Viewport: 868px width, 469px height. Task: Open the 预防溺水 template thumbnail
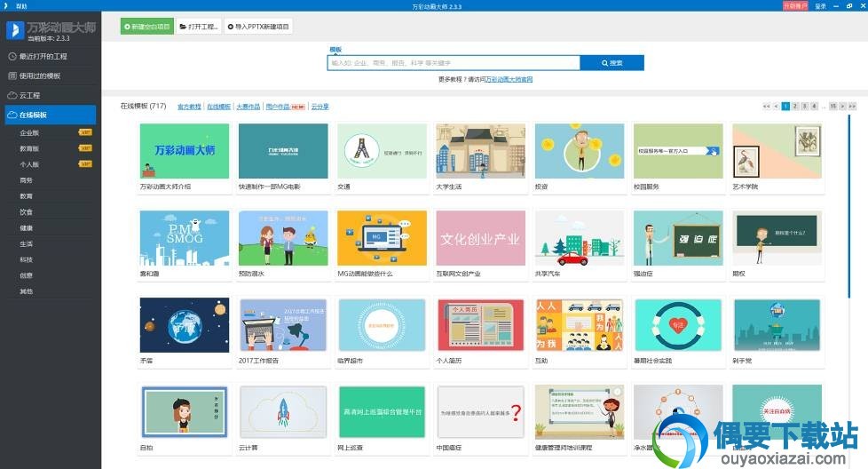tap(283, 238)
